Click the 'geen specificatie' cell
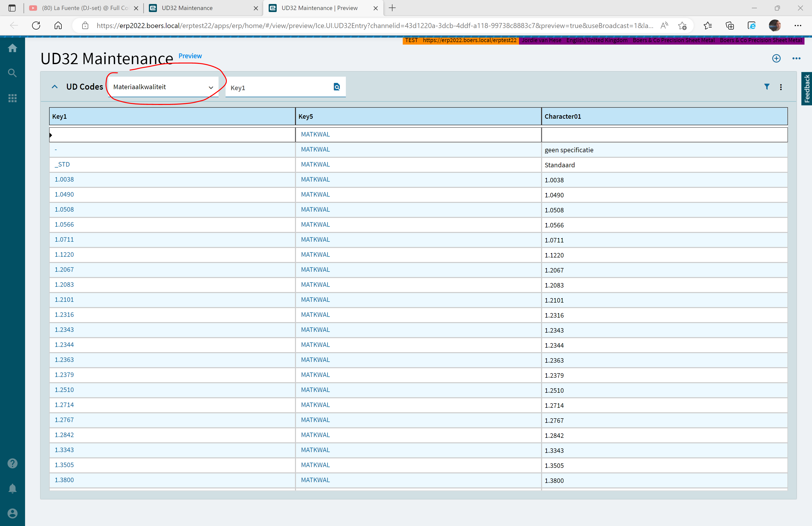Viewport: 812px width, 526px height. click(x=664, y=150)
